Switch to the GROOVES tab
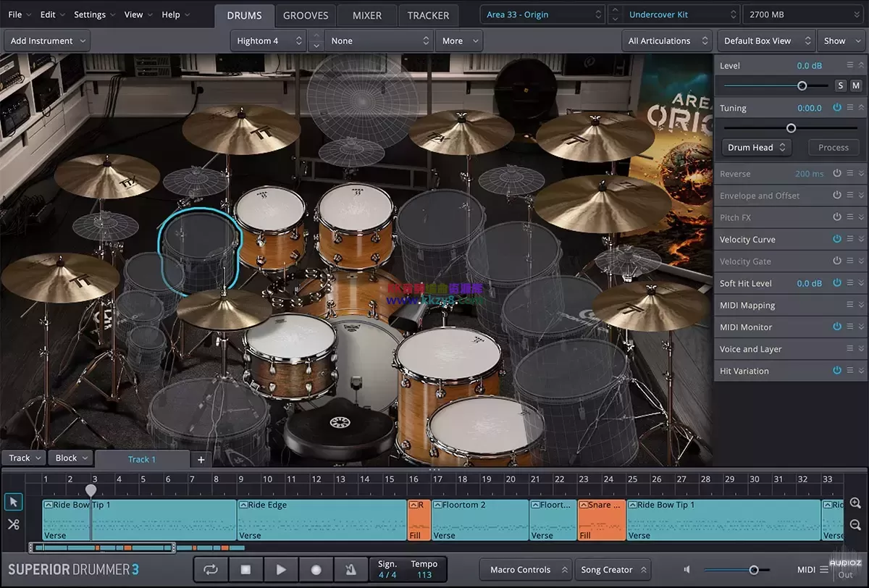869x588 pixels. click(x=306, y=15)
